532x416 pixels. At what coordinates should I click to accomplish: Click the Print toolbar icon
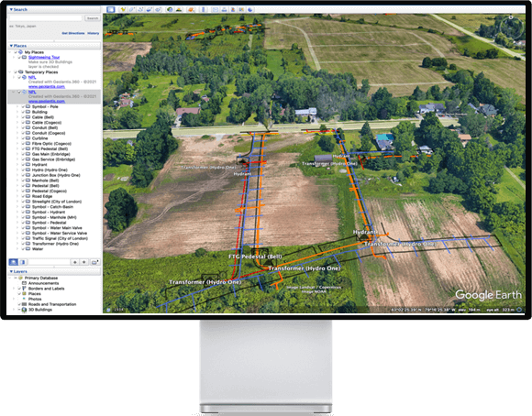224,9
